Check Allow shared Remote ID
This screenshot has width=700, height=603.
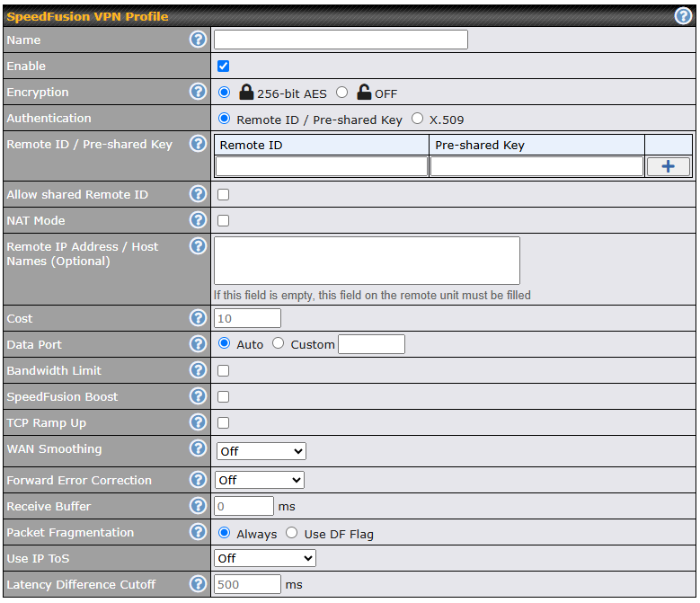tap(223, 195)
